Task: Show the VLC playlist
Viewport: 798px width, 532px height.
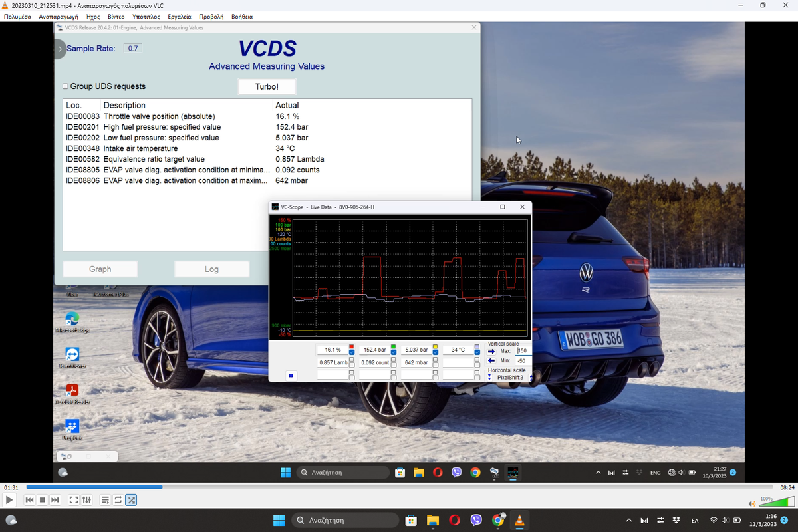Action: click(105, 499)
